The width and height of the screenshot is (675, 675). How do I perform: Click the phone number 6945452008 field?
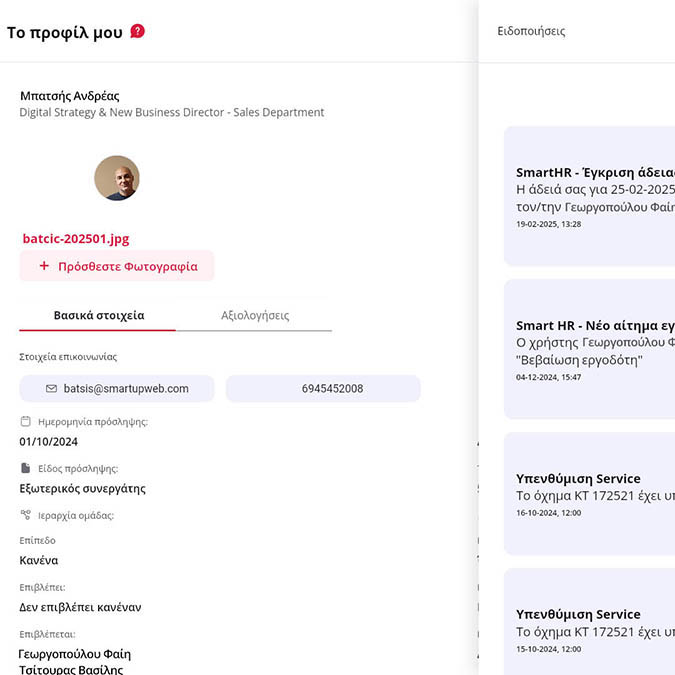pos(323,388)
